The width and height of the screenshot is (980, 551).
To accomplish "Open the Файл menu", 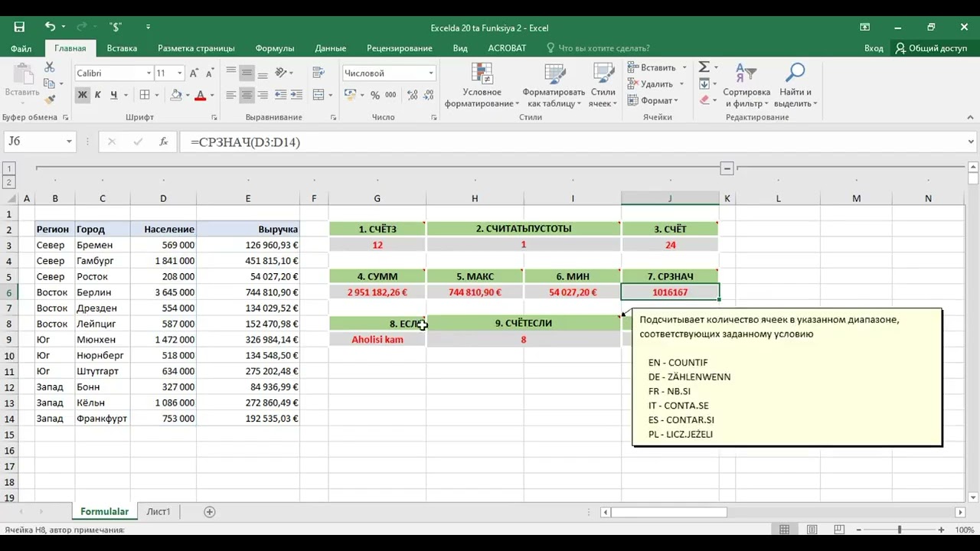I will coord(21,47).
